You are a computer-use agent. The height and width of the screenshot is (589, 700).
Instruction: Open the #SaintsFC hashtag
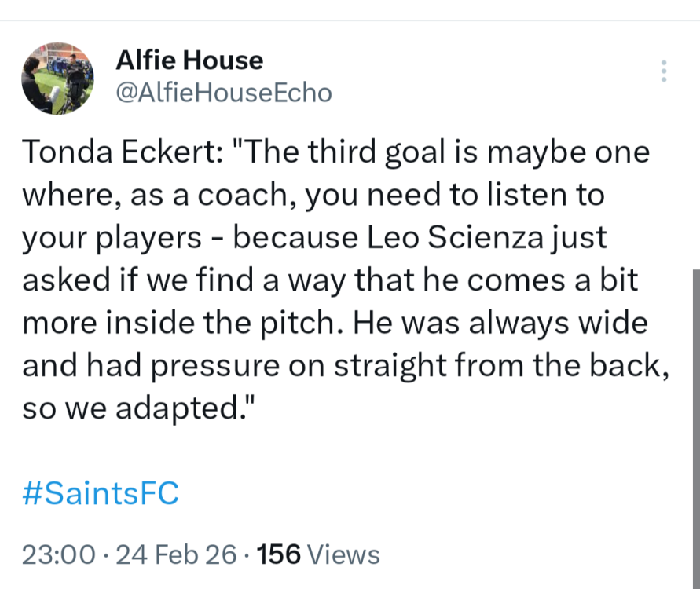(x=101, y=494)
